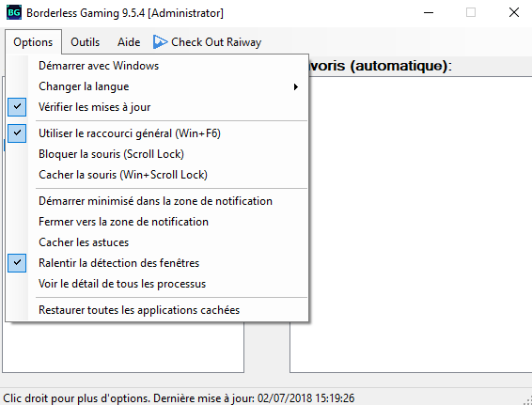The image size is (532, 405).
Task: Click the Raiway play-arrow icon
Action: tap(160, 42)
